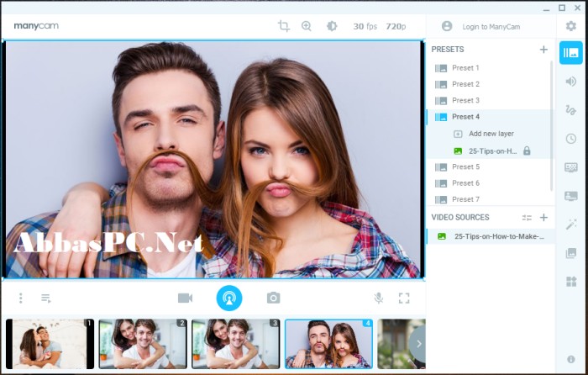The height and width of the screenshot is (375, 588).
Task: Click the ManyCam logo
Action: point(36,26)
